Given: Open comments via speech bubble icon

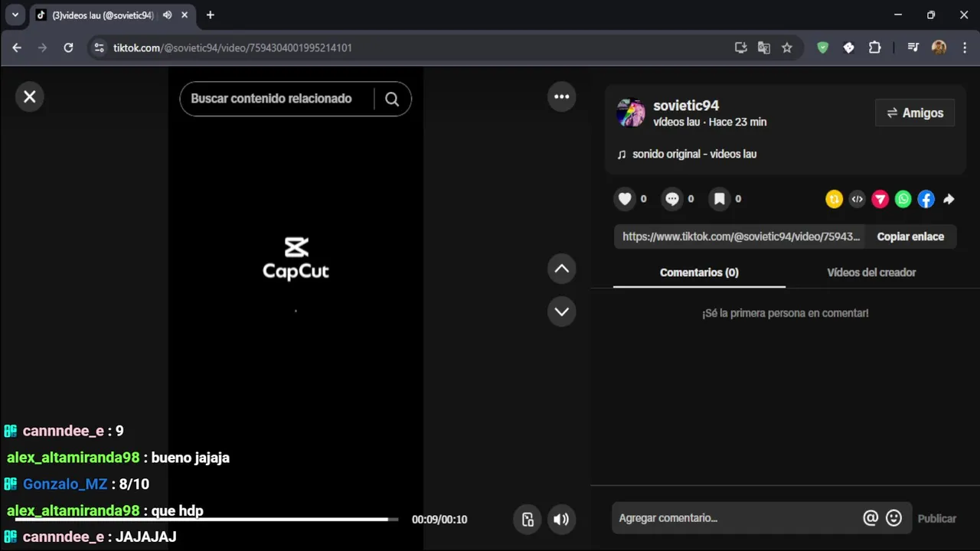Looking at the screenshot, I should coord(672,199).
